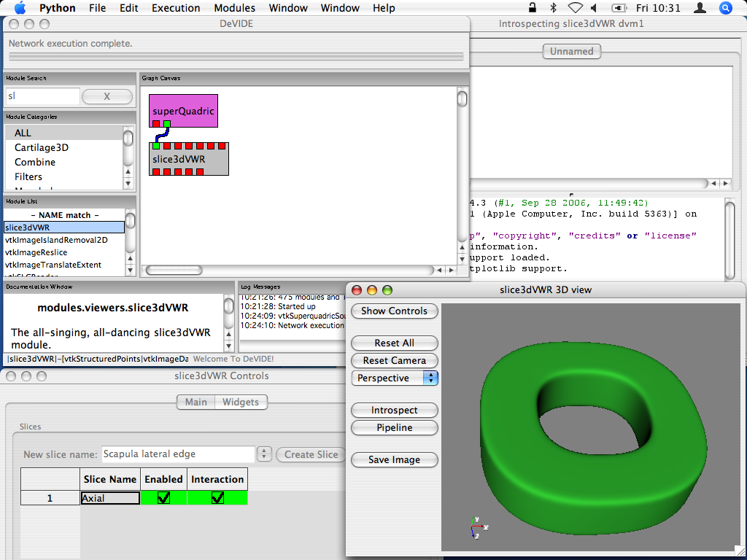Open the Bluetooth status menu
747x560 pixels.
pos(553,7)
